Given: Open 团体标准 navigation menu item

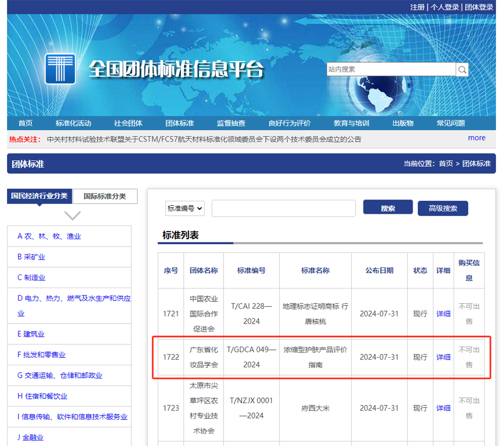Looking at the screenshot, I should coord(180,123).
